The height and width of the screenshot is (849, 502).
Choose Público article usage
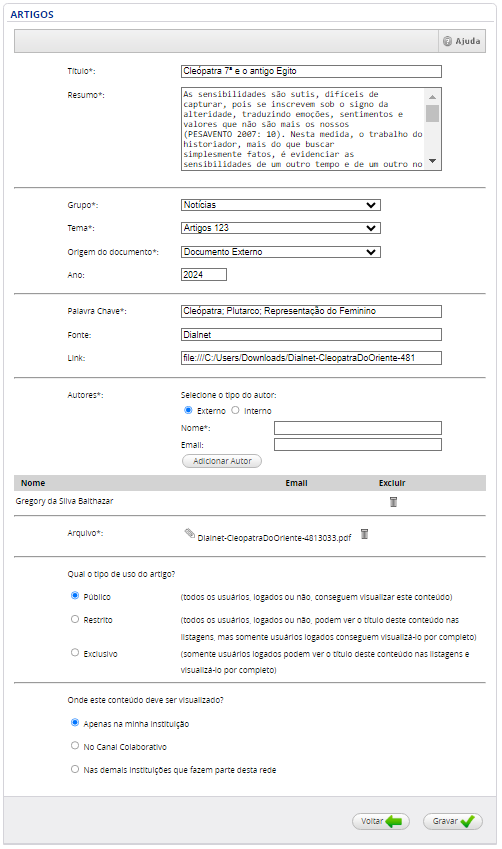75,596
